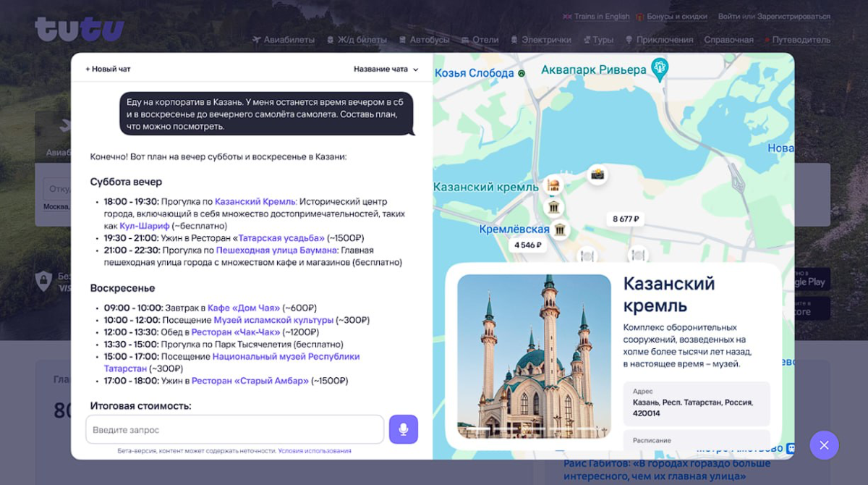Image resolution: width=868 pixels, height=485 pixels.
Task: Start a new chat via Новый чат
Action: [x=109, y=69]
